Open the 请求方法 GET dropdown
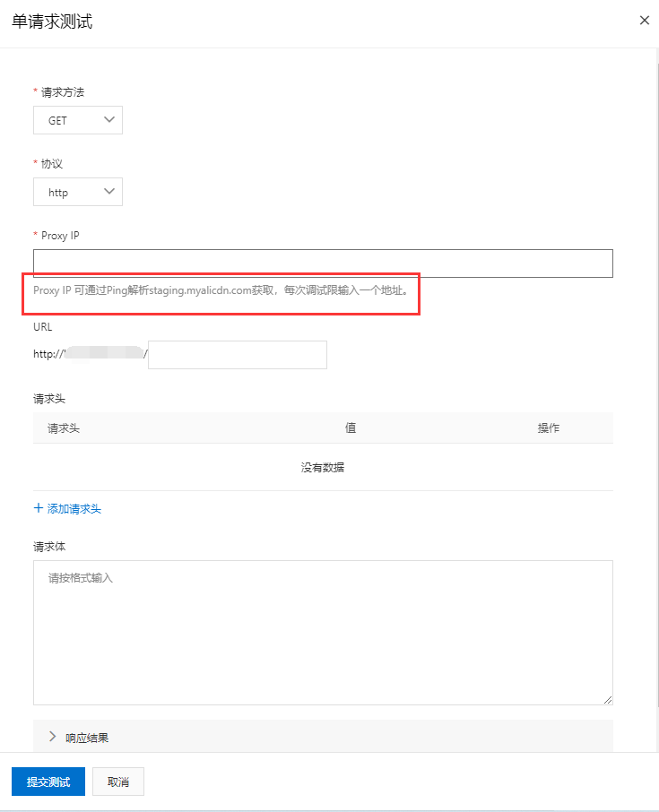Viewport: 659px width, 812px height. 78,120
